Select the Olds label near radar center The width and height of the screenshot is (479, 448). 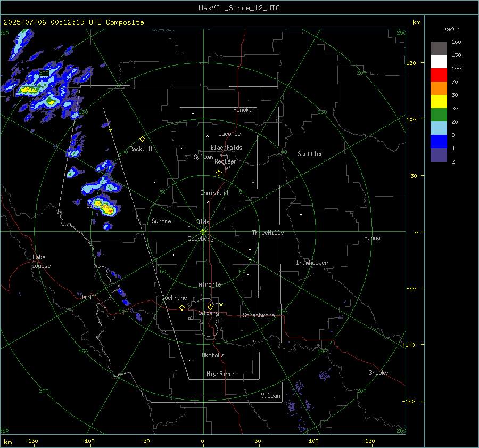coord(203,222)
